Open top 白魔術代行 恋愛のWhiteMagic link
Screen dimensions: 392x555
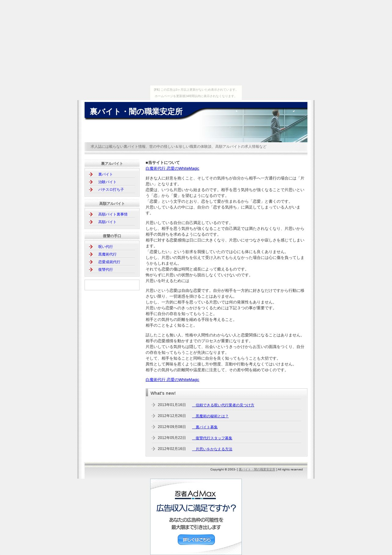[172, 169]
